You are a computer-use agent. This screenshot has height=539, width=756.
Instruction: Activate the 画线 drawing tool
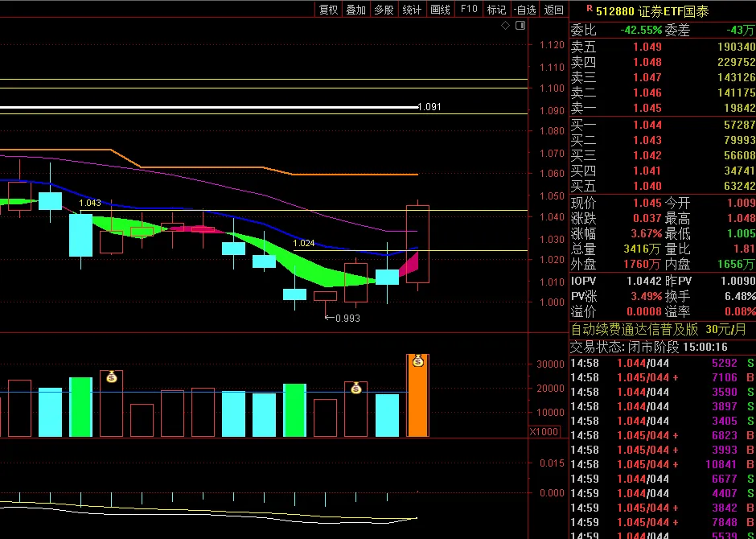[x=440, y=10]
